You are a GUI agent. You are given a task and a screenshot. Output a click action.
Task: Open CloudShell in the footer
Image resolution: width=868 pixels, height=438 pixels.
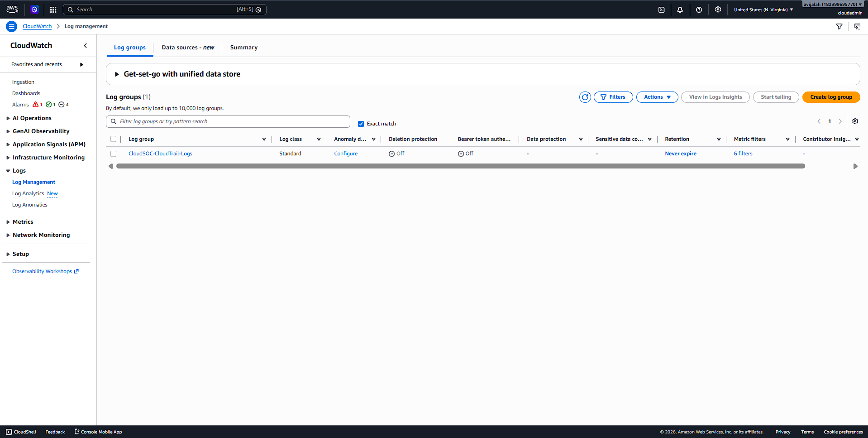[x=21, y=432]
